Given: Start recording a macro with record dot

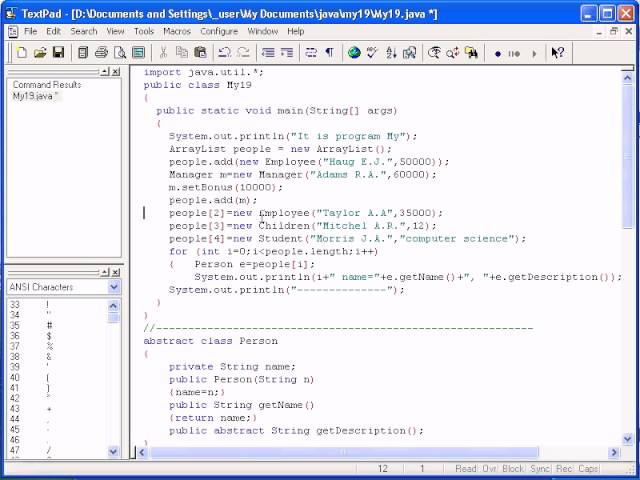Looking at the screenshot, I should click(498, 53).
